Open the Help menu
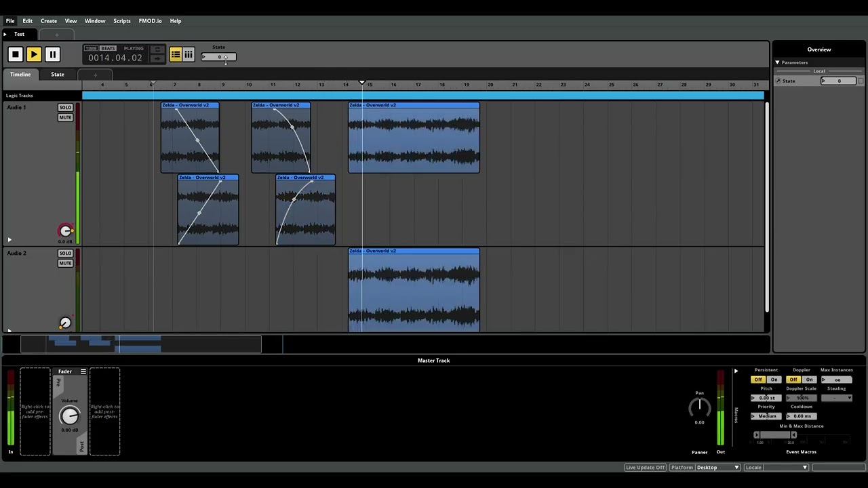Image resolution: width=868 pixels, height=488 pixels. click(x=176, y=21)
